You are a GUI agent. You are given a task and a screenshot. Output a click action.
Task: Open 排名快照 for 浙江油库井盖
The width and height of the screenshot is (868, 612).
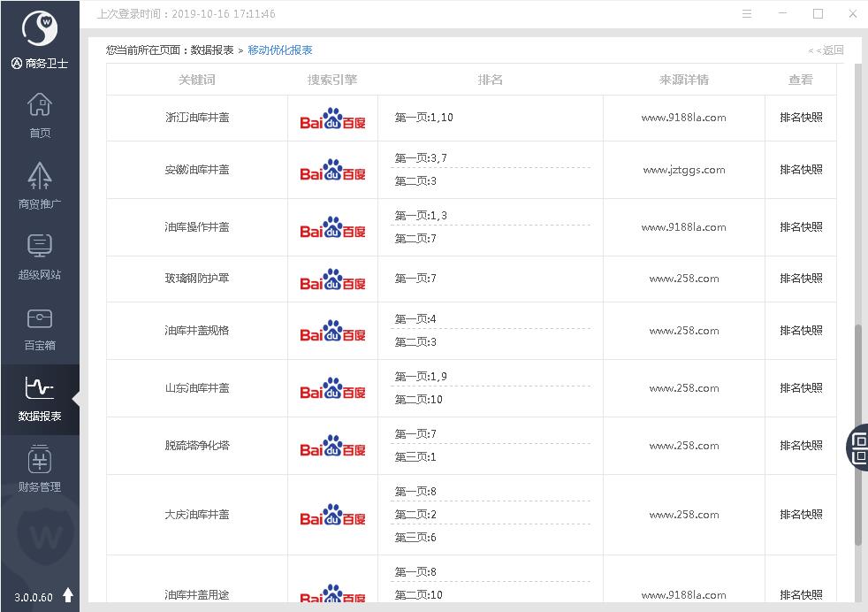[801, 118]
